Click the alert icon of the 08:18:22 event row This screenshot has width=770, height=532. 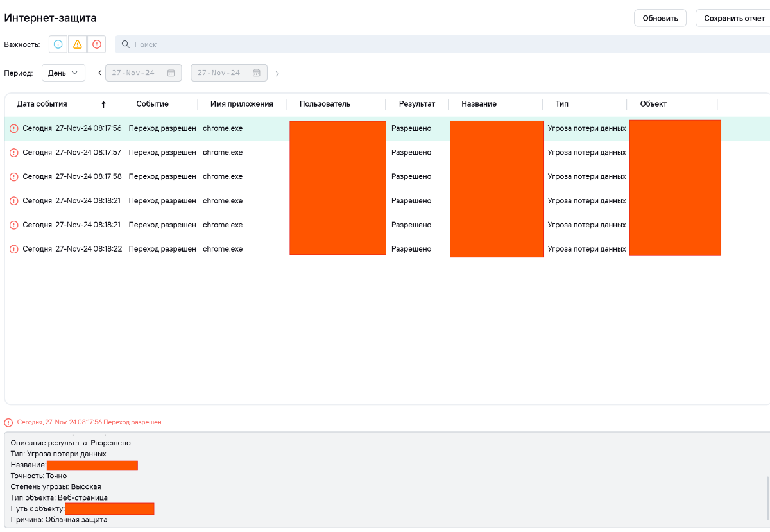[x=14, y=249]
